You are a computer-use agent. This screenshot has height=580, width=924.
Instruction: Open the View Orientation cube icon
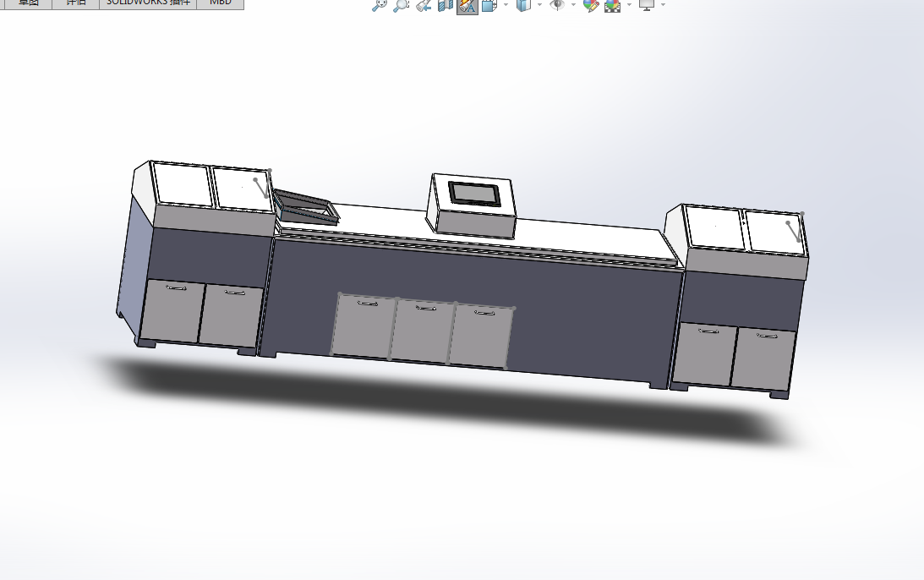[489, 5]
